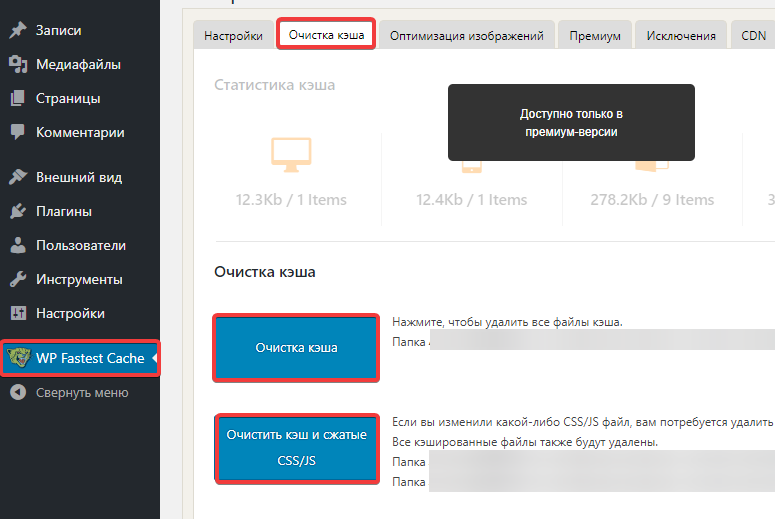
Task: Select WP Fastest Cache menu entry
Action: click(80, 358)
